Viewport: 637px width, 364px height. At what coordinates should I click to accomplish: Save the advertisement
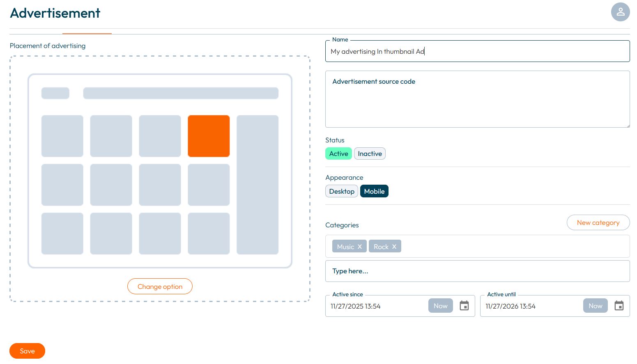point(27,351)
